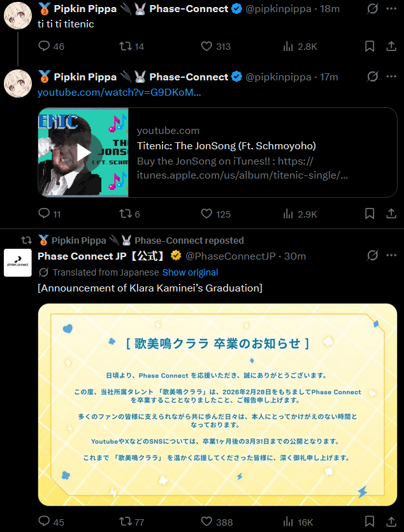Bookmark the youtube link post
Viewport: 404px width, 532px height.
pos(370,214)
